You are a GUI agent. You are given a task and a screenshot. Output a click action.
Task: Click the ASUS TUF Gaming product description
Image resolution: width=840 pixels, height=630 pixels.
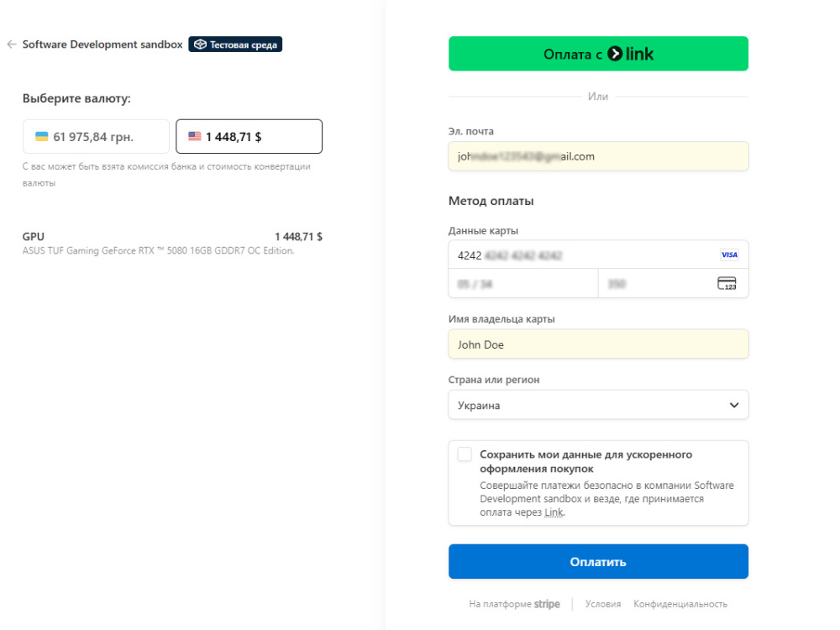158,250
